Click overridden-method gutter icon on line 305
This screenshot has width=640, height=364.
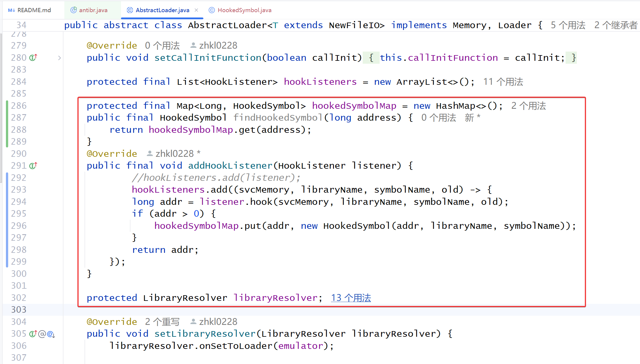point(51,334)
